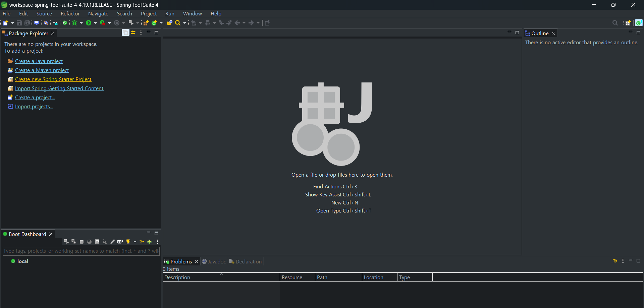
Task: Click Open Console icon in Boot Dashboard
Action: pyautogui.click(x=97, y=242)
